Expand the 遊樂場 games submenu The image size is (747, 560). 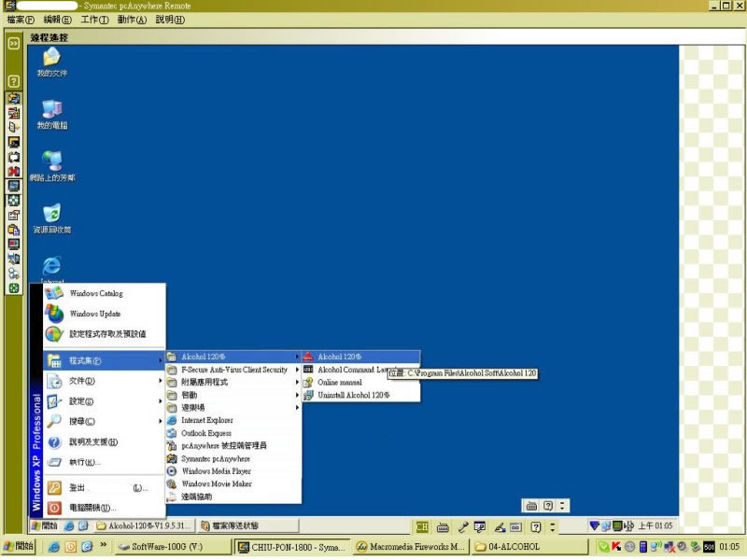(x=233, y=408)
